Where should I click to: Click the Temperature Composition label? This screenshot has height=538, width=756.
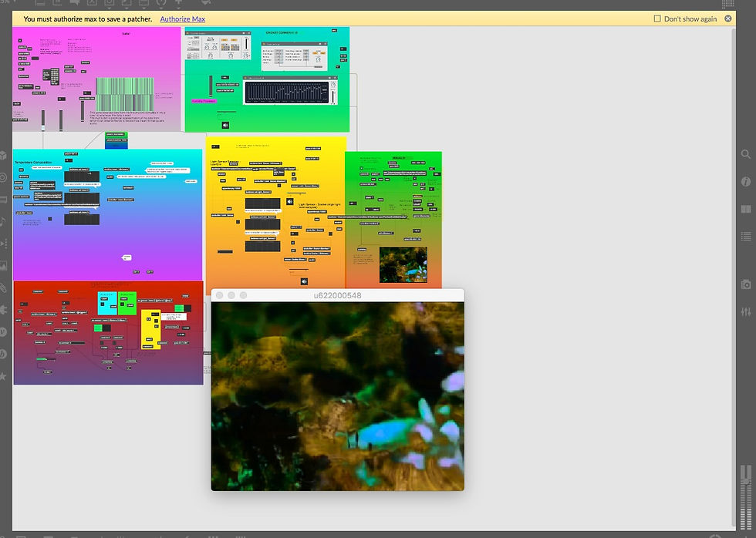[33, 163]
